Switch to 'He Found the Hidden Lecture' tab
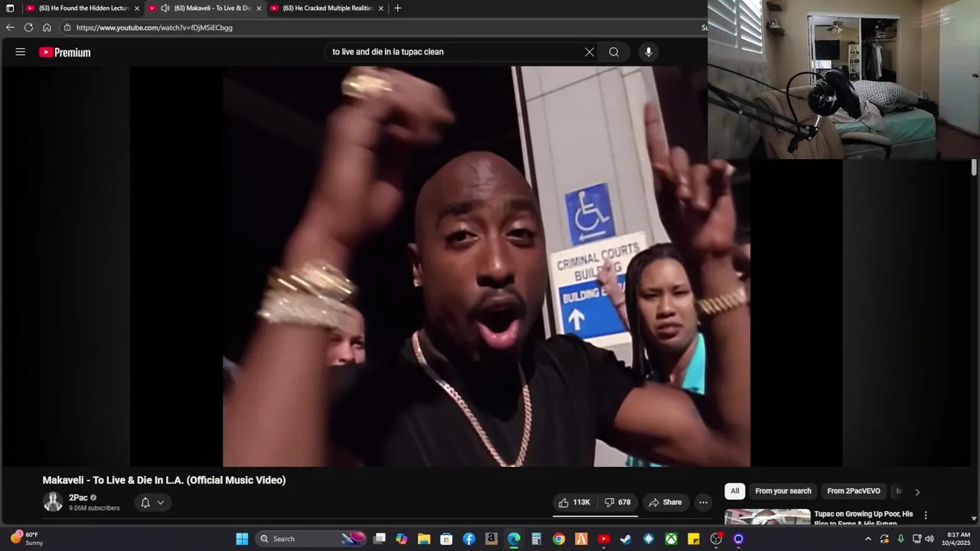Image resolution: width=980 pixels, height=551 pixels. [83, 8]
